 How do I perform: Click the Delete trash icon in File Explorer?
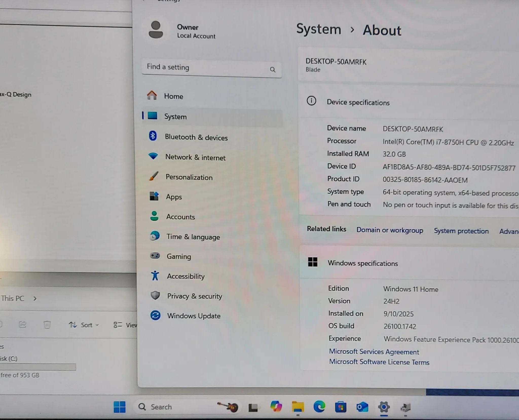(47, 325)
